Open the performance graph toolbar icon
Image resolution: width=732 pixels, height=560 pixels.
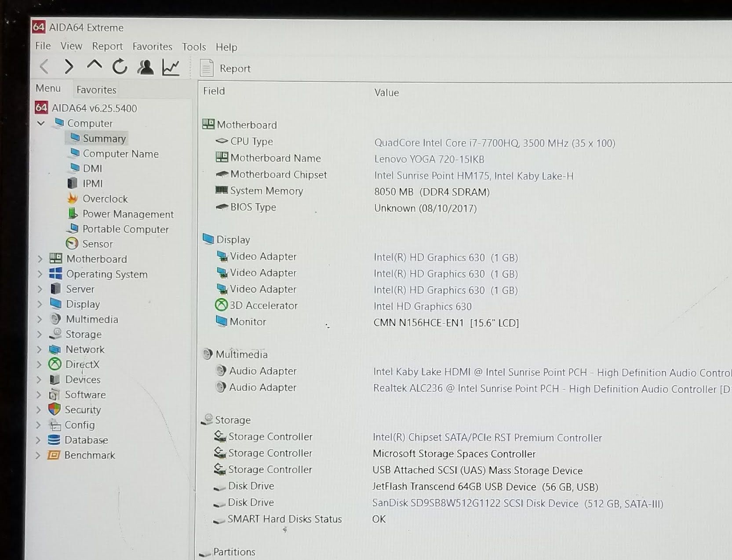click(171, 67)
